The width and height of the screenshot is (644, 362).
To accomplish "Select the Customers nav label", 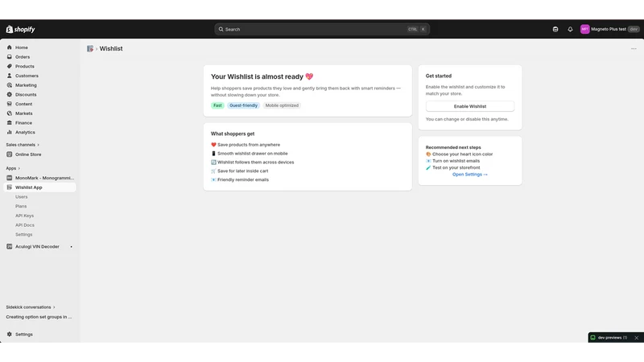I will pyautogui.click(x=27, y=76).
